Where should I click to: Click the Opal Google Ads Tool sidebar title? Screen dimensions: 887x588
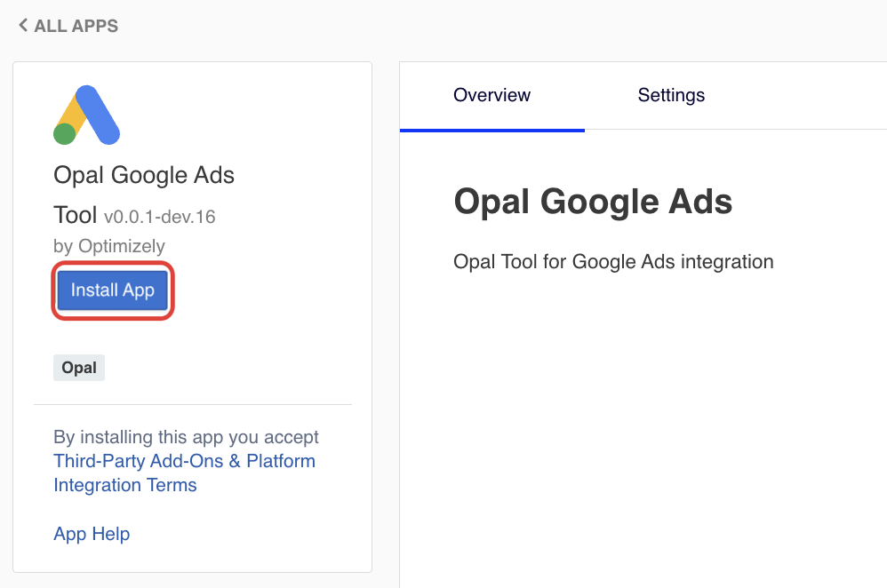144,175
